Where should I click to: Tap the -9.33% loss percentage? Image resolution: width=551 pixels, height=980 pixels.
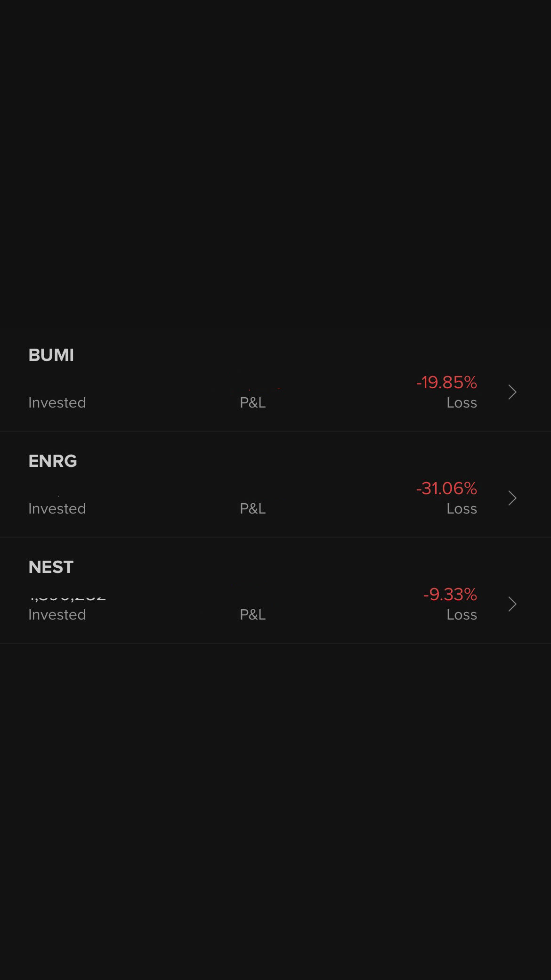pos(450,595)
